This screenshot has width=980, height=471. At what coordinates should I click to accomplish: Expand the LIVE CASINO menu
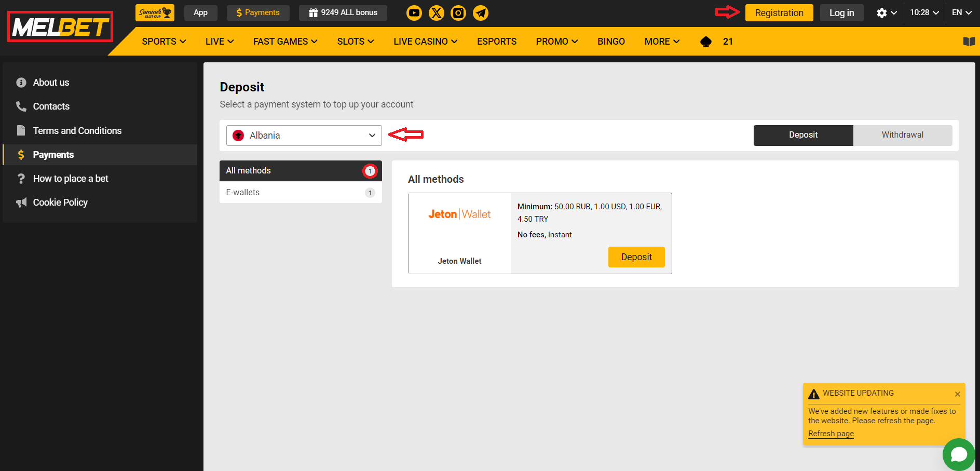pyautogui.click(x=426, y=42)
